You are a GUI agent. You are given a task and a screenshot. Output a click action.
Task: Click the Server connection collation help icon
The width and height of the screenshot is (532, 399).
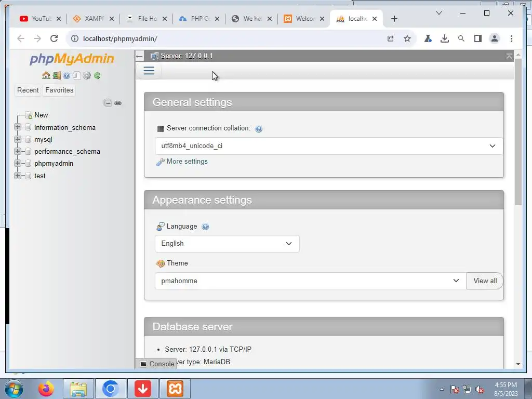[259, 129]
